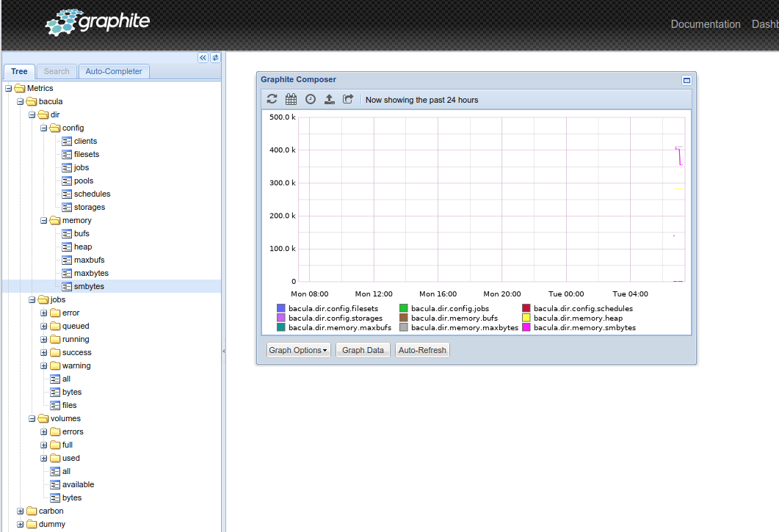The width and height of the screenshot is (779, 532).
Task: Collapse the config folder node
Action: pos(44,128)
